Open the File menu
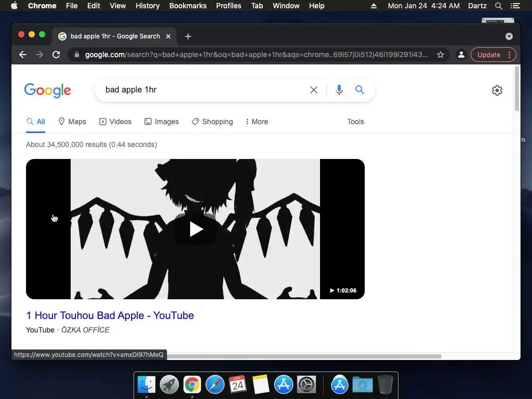This screenshot has height=399, width=532. coord(72,6)
